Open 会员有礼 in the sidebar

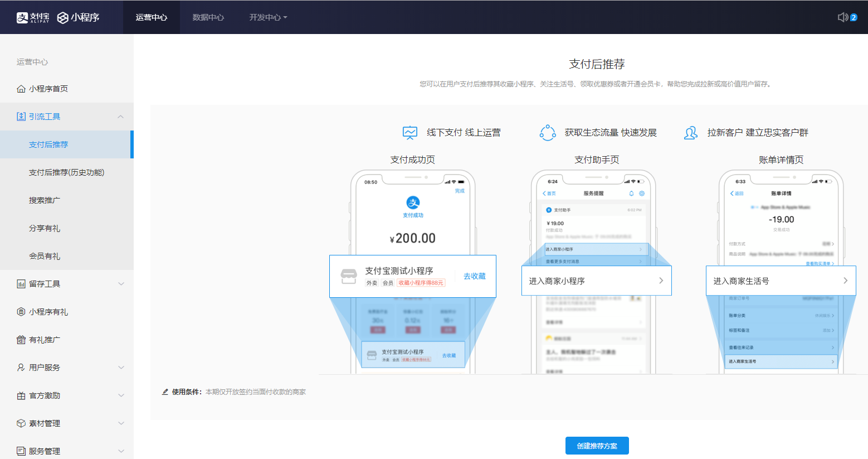(67, 256)
